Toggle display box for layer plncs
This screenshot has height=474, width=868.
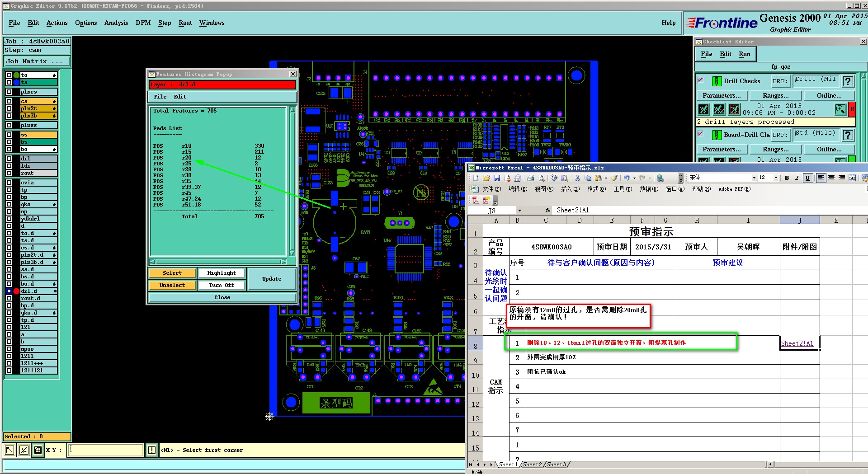point(9,92)
